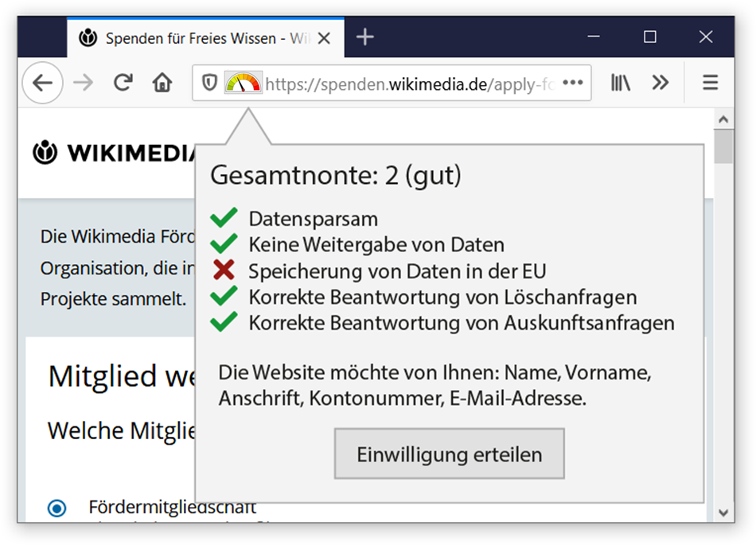Open the Firefox hamburger menu
The image size is (756, 545).
[710, 83]
